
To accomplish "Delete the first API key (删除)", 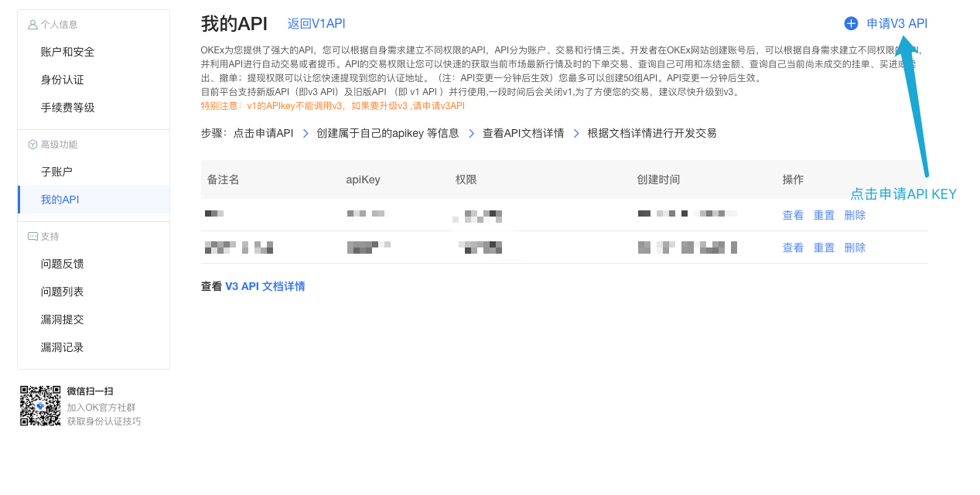I will pyautogui.click(x=855, y=215).
